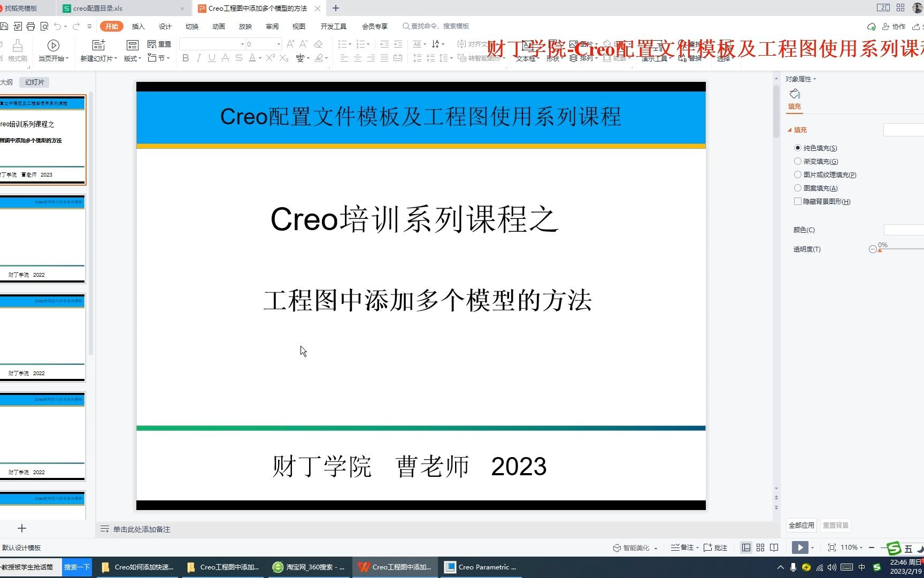Align text left
This screenshot has height=578, width=924.
344,58
